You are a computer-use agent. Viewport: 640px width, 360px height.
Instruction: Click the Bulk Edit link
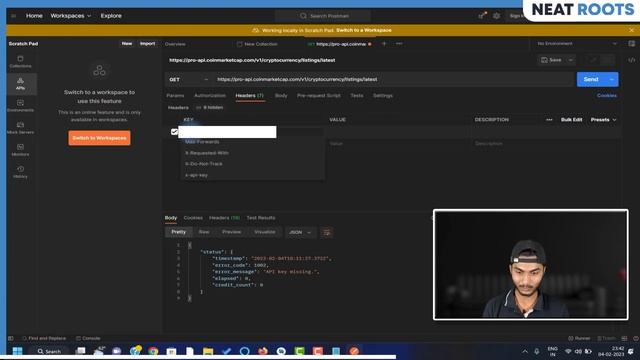coord(571,120)
